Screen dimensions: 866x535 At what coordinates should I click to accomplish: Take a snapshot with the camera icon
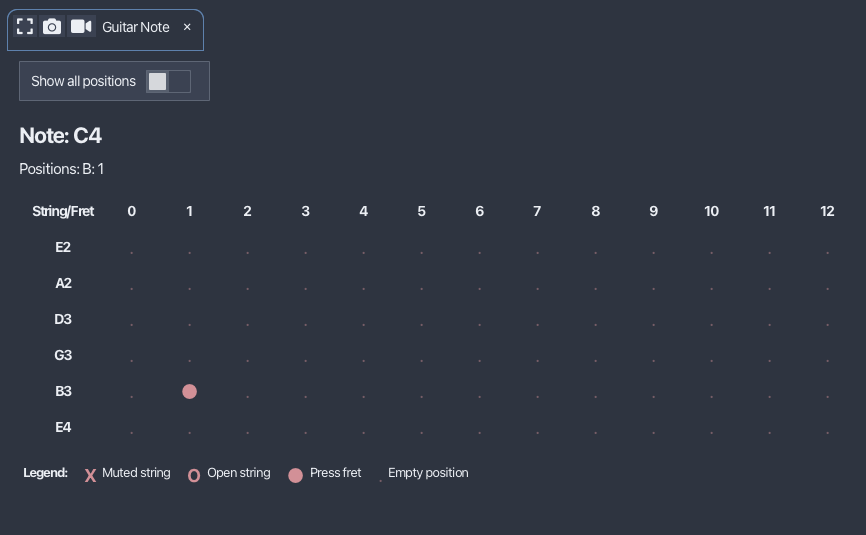pyautogui.click(x=52, y=27)
